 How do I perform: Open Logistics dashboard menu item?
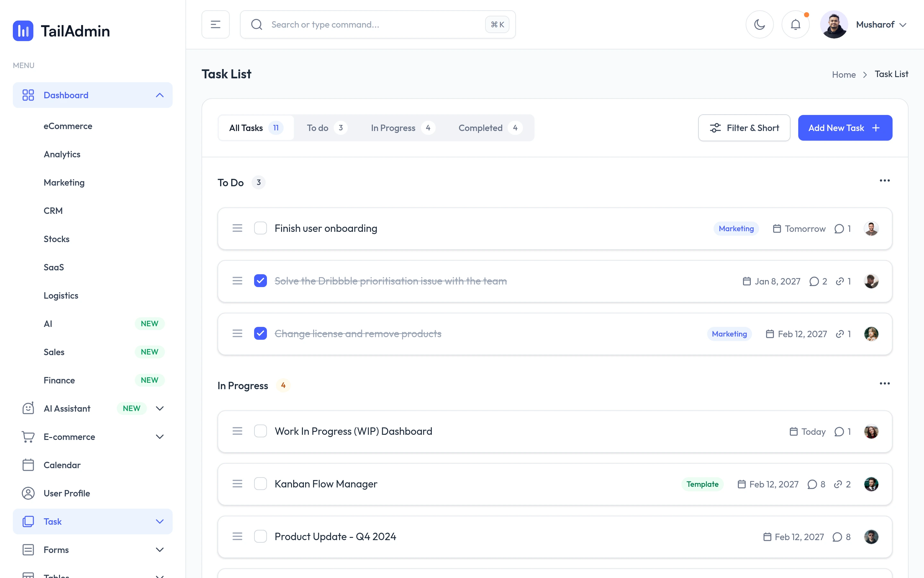pos(61,296)
